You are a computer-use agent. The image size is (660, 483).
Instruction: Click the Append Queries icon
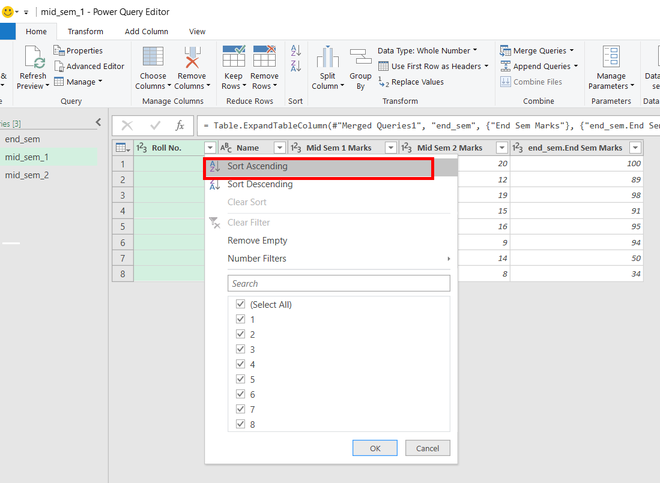[x=505, y=66]
